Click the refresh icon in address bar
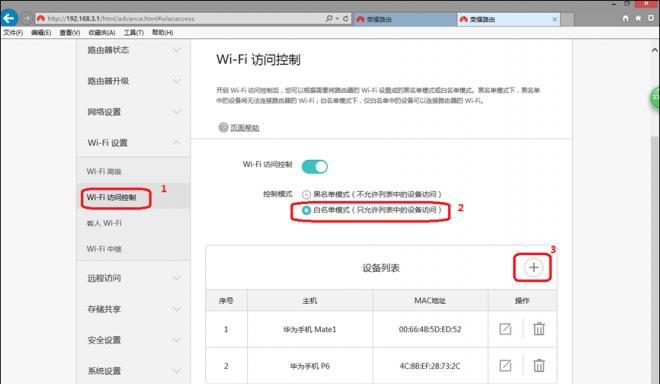This screenshot has height=384, width=660. (x=346, y=19)
